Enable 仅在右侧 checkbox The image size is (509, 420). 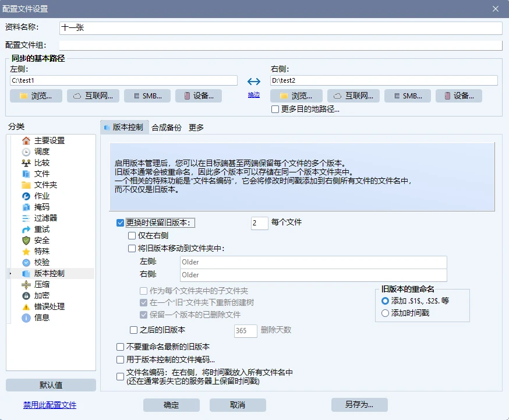coord(132,236)
